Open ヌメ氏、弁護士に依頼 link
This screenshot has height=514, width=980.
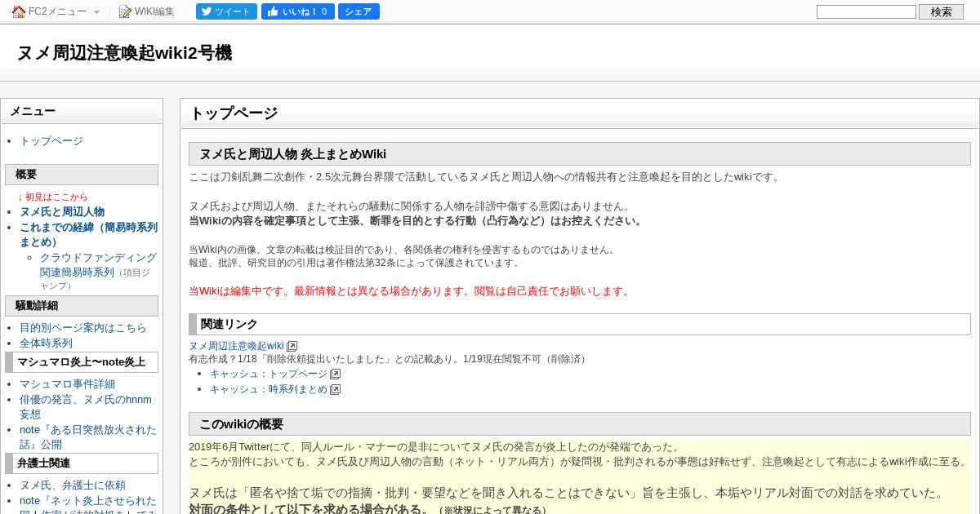coord(73,485)
